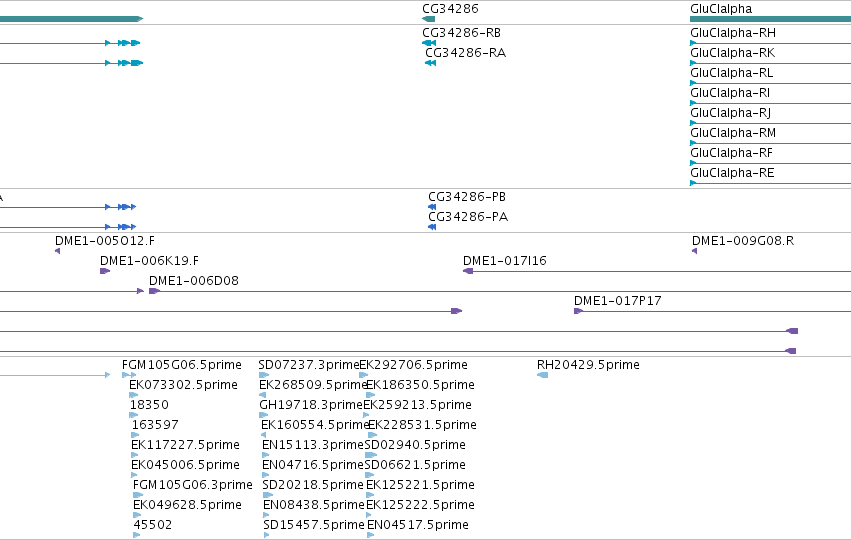This screenshot has height=540, width=851.
Task: Open the GluClalpha-RH transcript
Action: [733, 33]
